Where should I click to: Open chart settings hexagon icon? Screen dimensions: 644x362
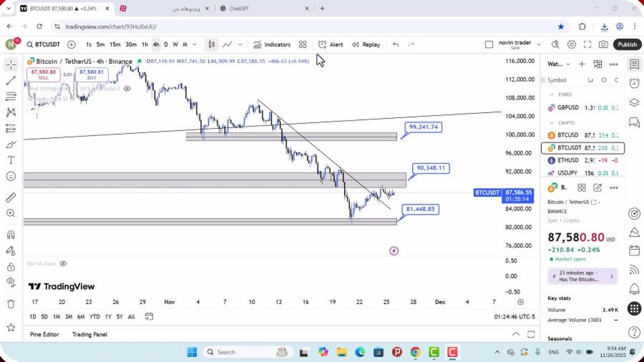click(572, 45)
